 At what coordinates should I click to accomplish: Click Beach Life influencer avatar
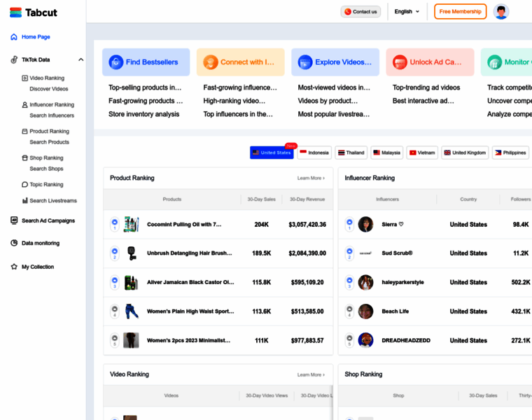365,311
